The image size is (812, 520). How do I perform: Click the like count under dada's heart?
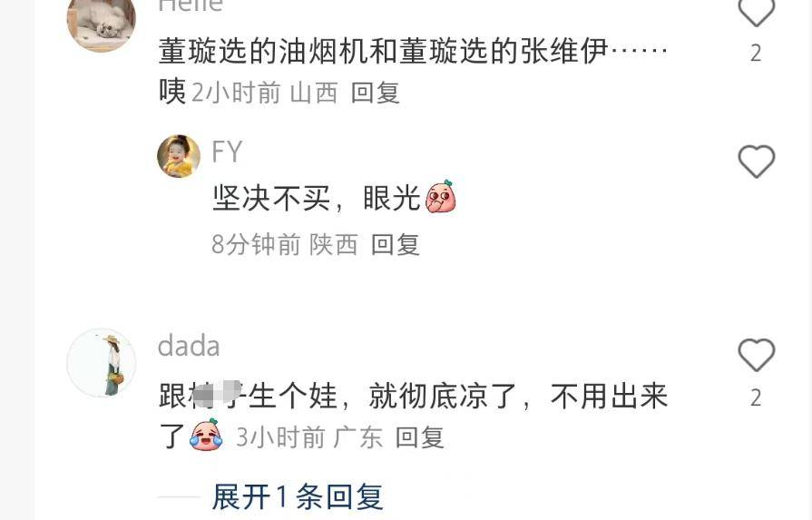pyautogui.click(x=756, y=397)
